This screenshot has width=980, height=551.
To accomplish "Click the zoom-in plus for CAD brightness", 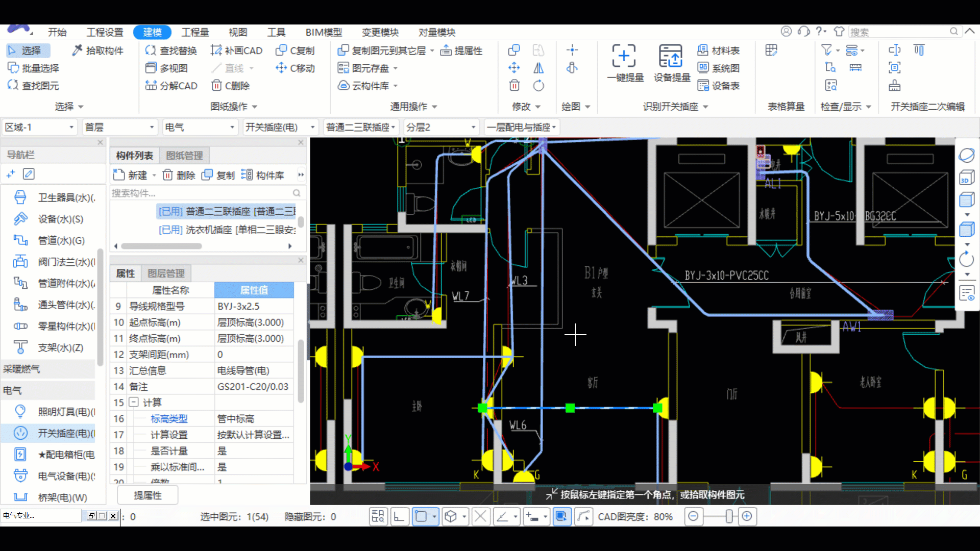I will (x=747, y=516).
